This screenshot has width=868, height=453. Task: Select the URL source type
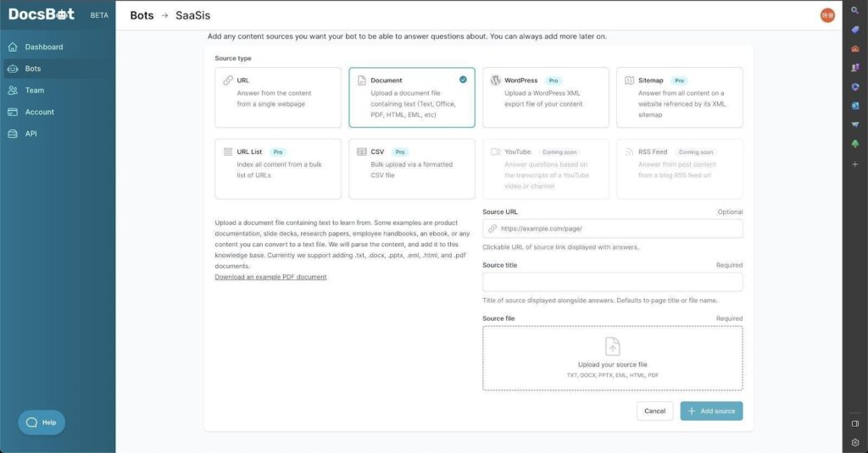coord(278,97)
